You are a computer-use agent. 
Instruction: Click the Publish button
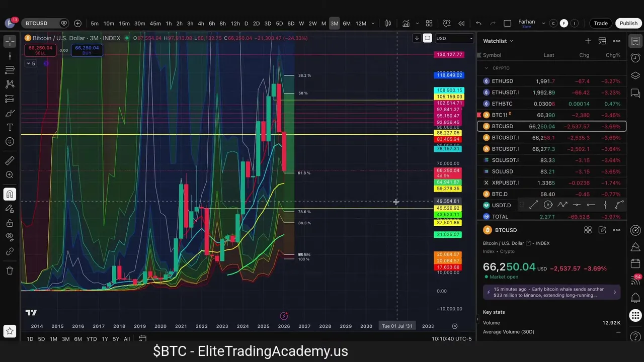pyautogui.click(x=628, y=23)
